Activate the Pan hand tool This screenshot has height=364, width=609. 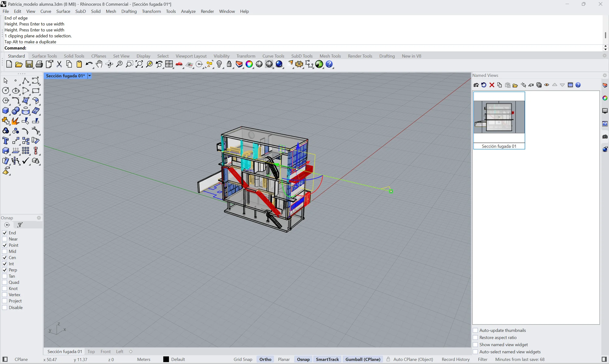pos(99,64)
